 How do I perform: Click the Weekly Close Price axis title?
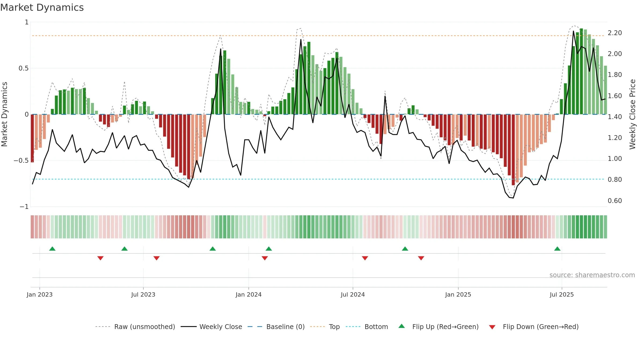[x=632, y=114]
